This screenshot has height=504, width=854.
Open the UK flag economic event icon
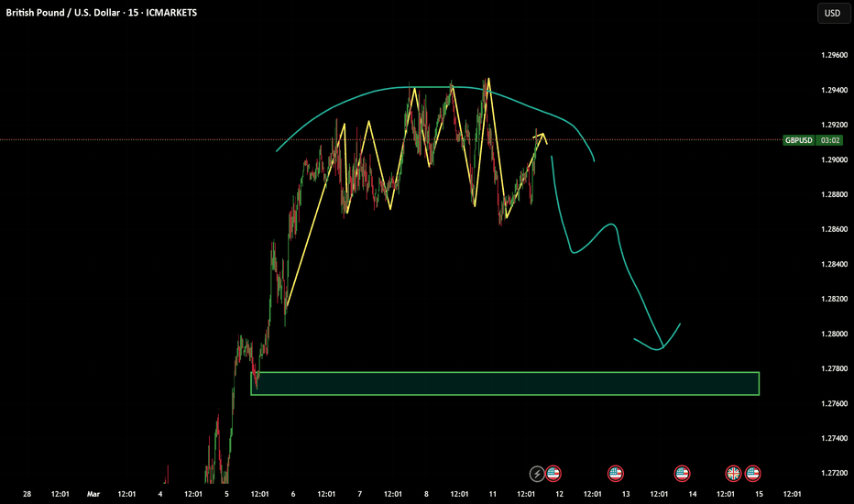click(733, 474)
